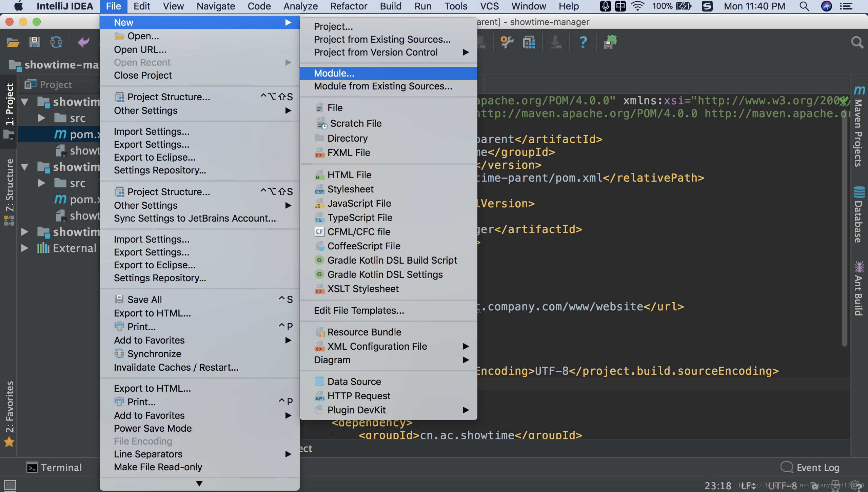This screenshot has width=868, height=492.
Task: Choose Gradle Kotlin DSL Build Script
Action: 388,260
